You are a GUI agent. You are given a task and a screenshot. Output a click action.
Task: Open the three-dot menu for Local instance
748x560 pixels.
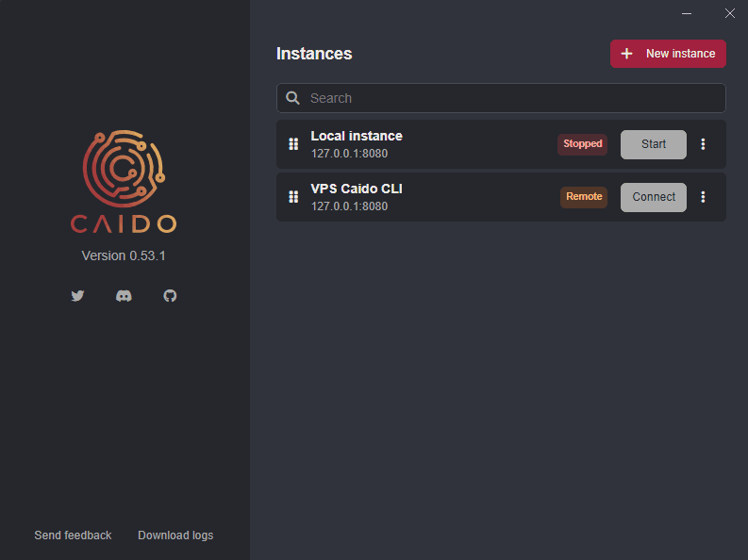click(x=703, y=144)
